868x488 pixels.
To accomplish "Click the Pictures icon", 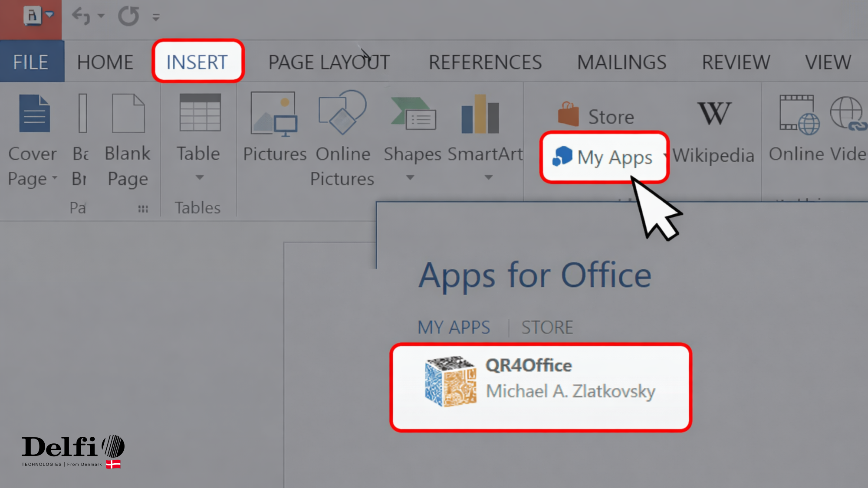I will (273, 114).
